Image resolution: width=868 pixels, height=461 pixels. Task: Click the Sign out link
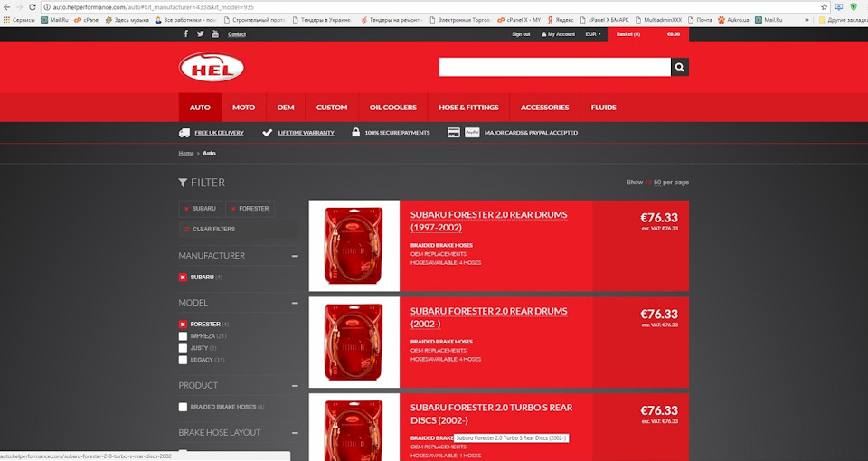pyautogui.click(x=521, y=34)
